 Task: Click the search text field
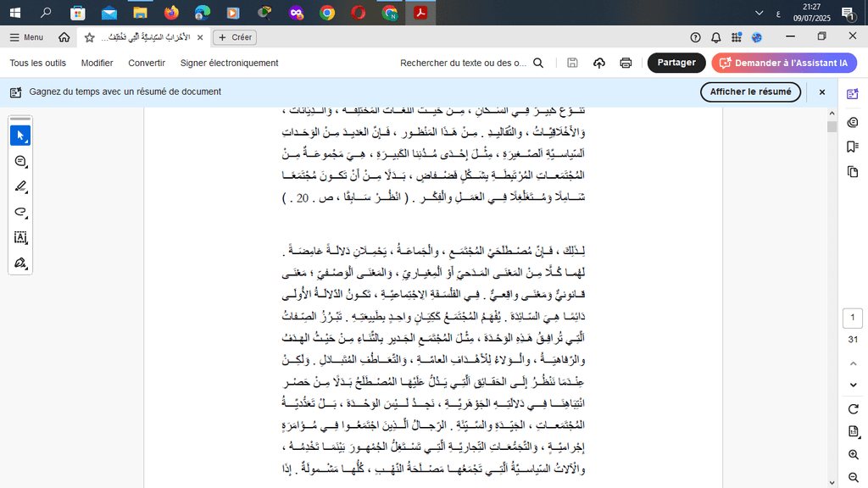[x=464, y=63]
